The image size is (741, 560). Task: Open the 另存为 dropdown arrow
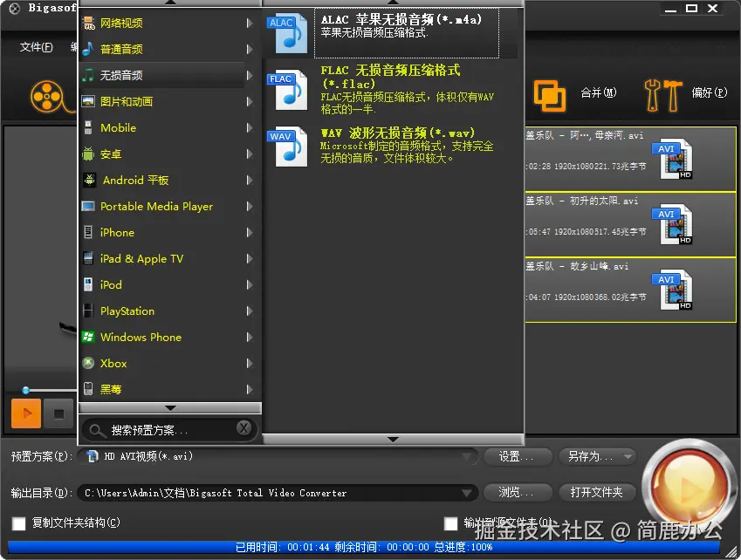click(x=628, y=456)
